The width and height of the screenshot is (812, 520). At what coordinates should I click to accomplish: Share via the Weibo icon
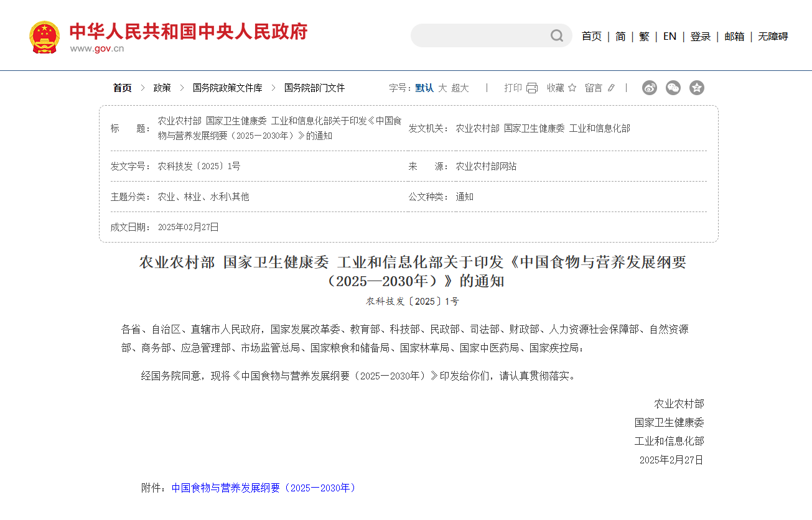tap(650, 88)
